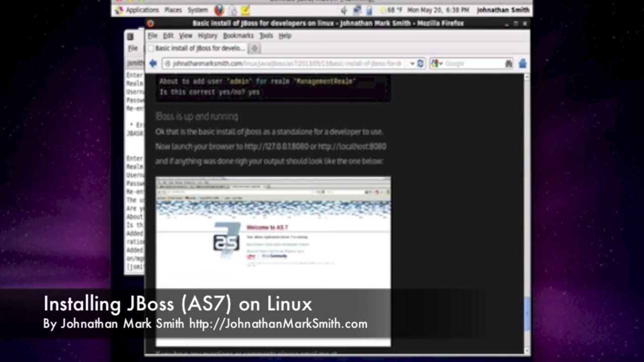644x362 pixels.
Task: Open the Places menu in top panel
Action: (173, 10)
